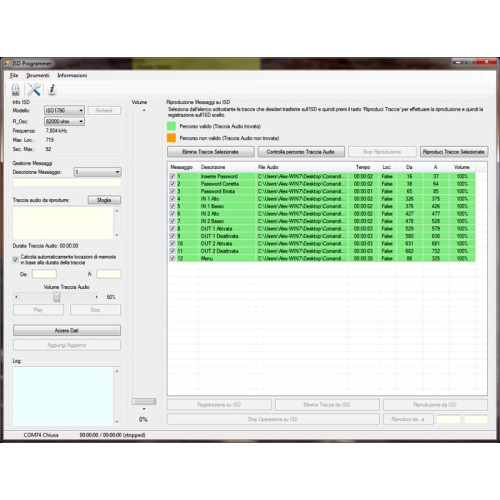Select the OUT 1 Disattivata row text
The width and height of the screenshot is (500, 500).
(220, 236)
